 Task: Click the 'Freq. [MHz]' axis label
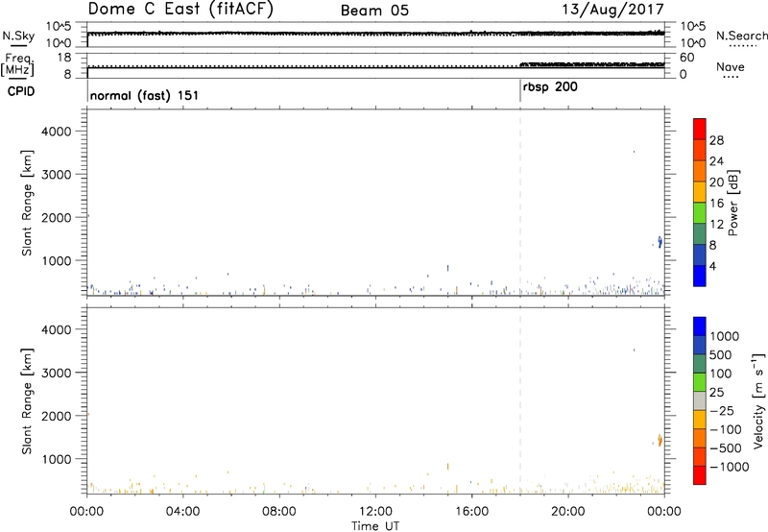pos(19,65)
